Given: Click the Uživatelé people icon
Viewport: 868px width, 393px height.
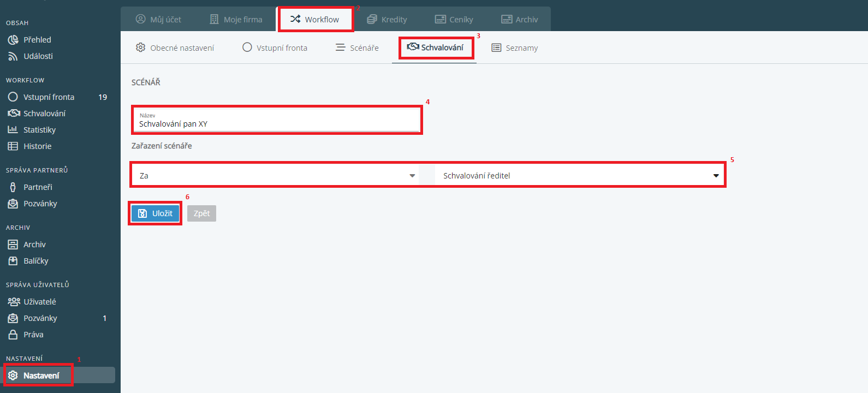Looking at the screenshot, I should click(14, 302).
